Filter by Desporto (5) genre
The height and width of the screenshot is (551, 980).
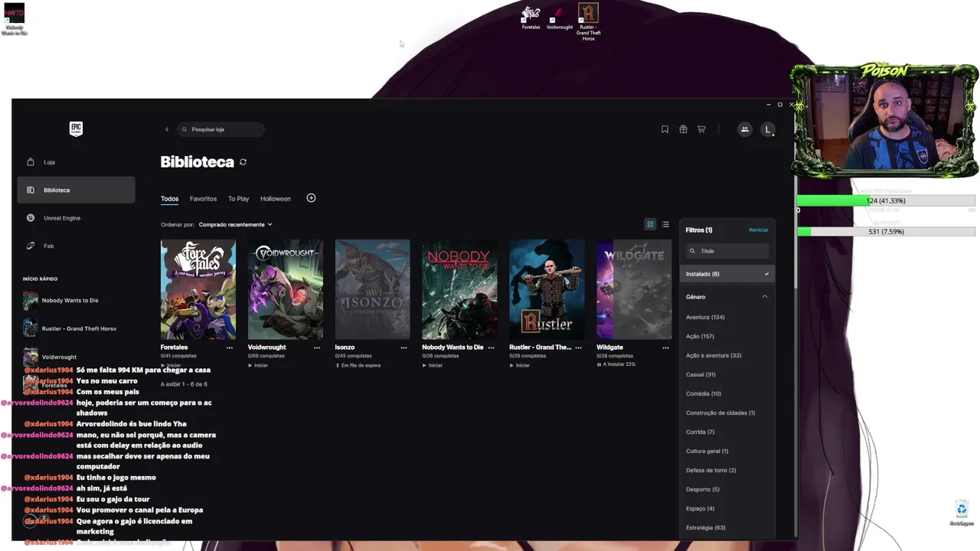[x=703, y=489]
